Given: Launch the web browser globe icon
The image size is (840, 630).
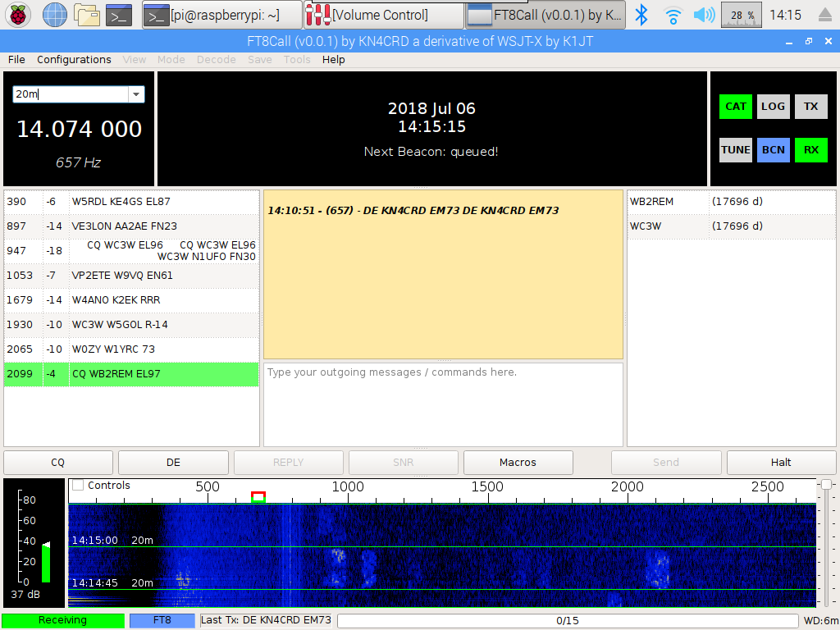Looking at the screenshot, I should pyautogui.click(x=55, y=15).
